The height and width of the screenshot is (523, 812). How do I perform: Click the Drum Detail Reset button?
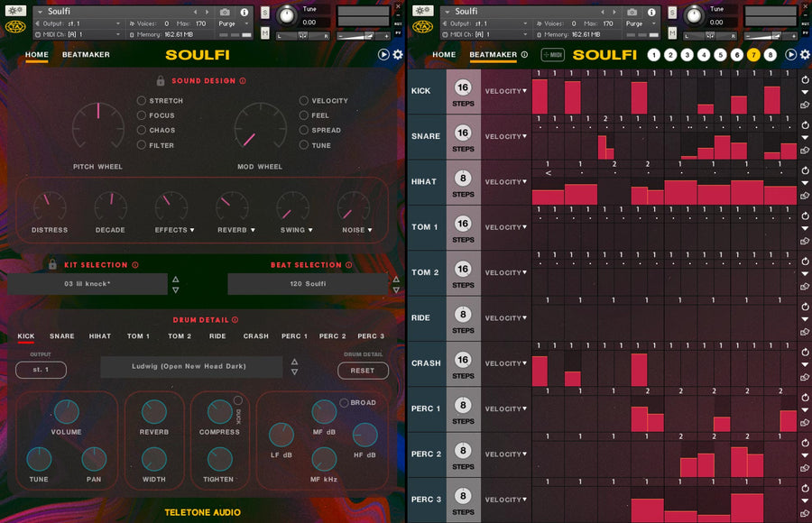point(363,371)
